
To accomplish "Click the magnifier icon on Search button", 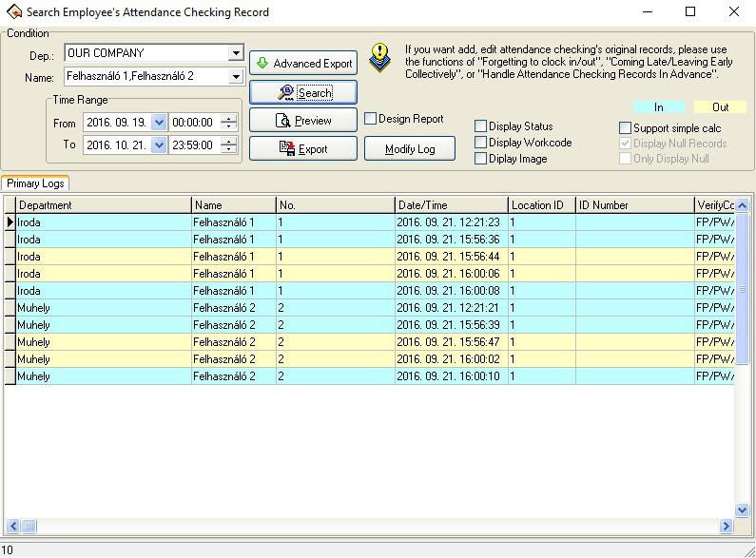I will coord(286,92).
